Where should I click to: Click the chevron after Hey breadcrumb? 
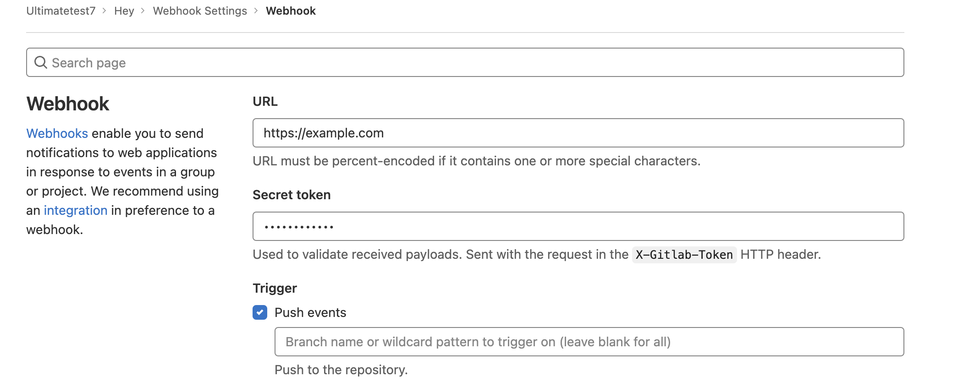pos(143,11)
